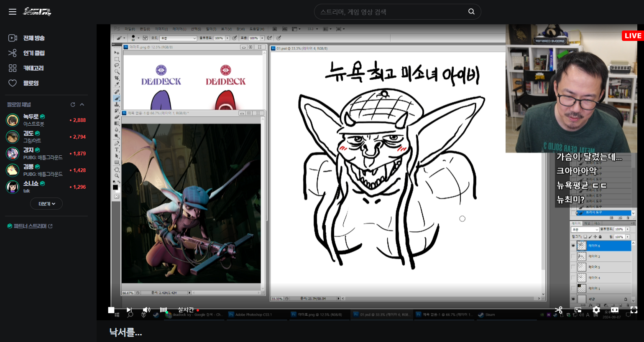Click the clip scissors icon in the player
The height and width of the screenshot is (342, 644).
click(x=559, y=310)
